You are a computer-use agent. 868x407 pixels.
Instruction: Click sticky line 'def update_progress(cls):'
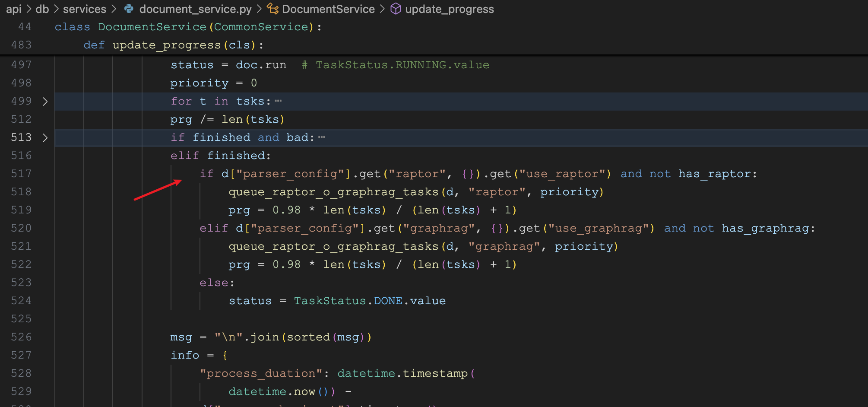(174, 45)
